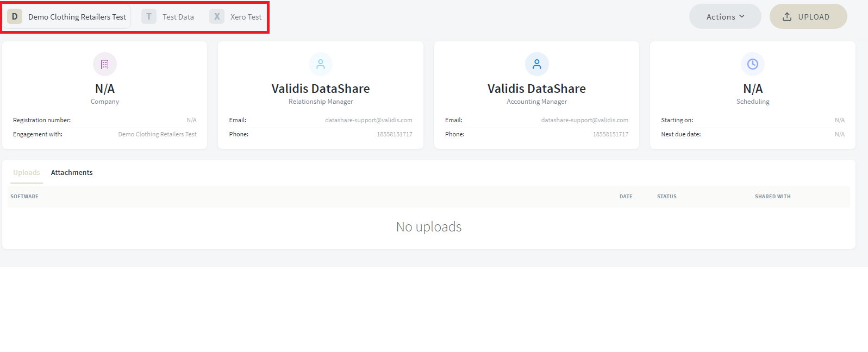Switch to the Attachments tab
Viewport: 868px width, 352px height.
pyautogui.click(x=72, y=173)
